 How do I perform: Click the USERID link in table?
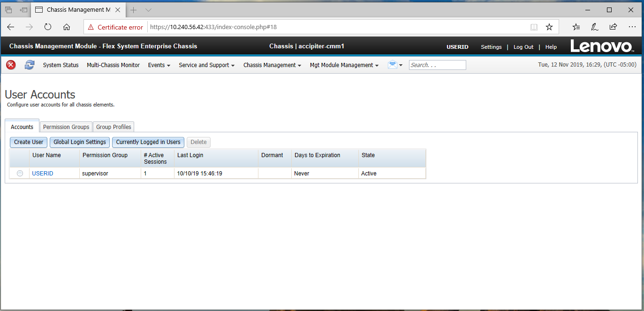43,174
